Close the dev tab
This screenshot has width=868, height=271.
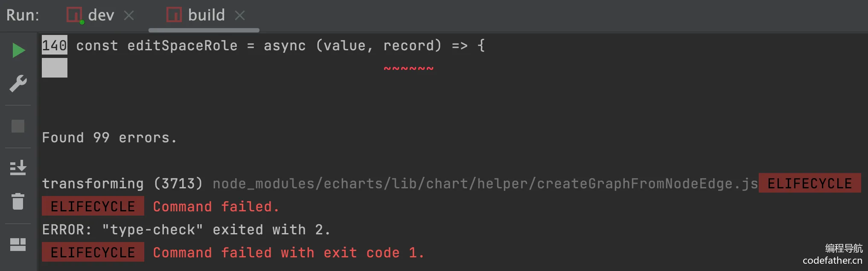pos(129,16)
